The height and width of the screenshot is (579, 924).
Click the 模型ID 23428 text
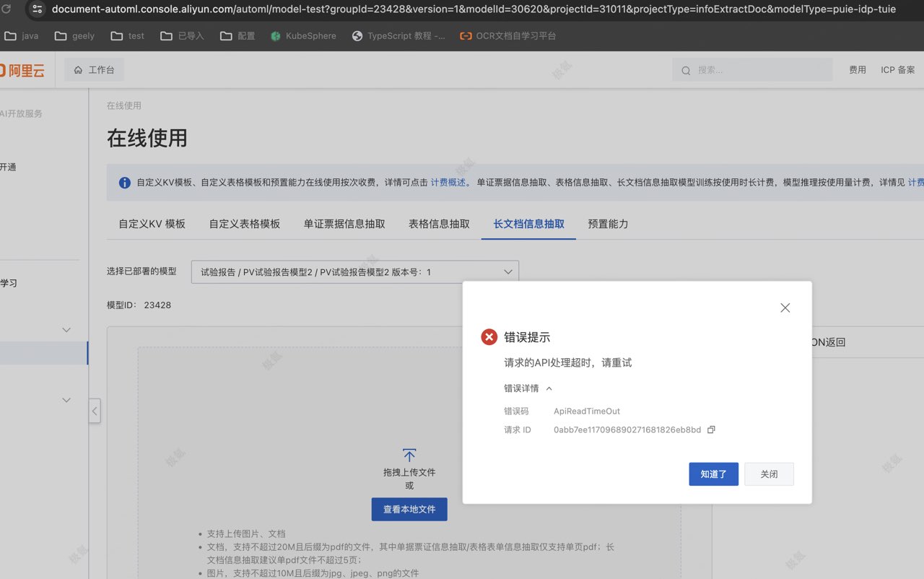pos(139,305)
